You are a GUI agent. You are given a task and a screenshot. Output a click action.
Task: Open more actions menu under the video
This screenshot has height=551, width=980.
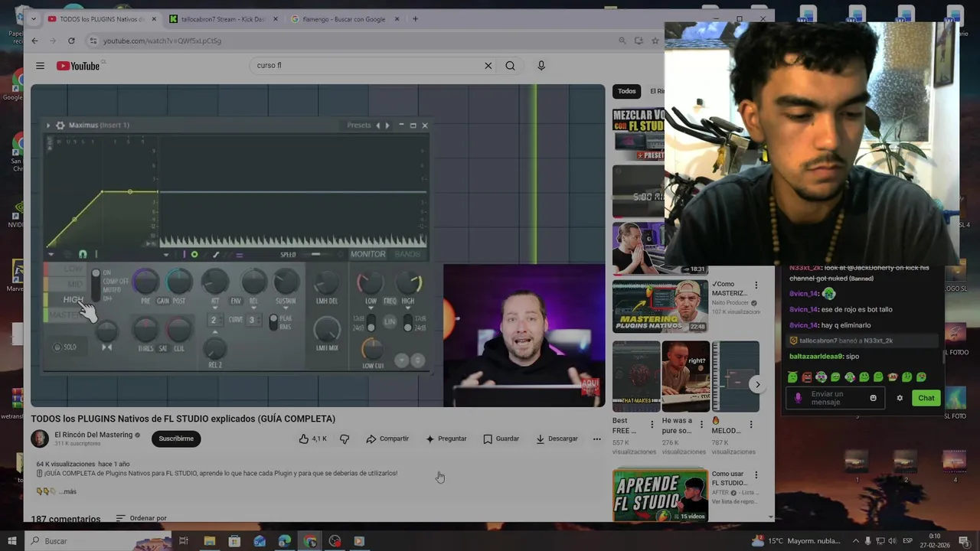pyautogui.click(x=597, y=439)
